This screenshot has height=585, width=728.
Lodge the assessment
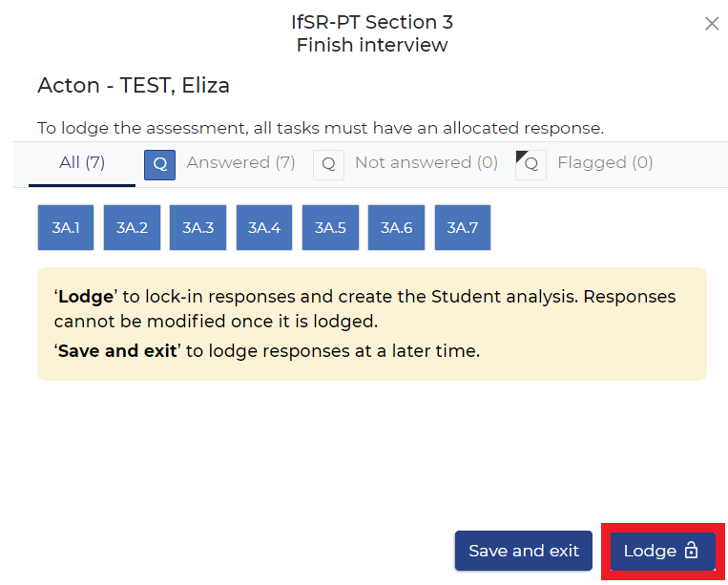coord(652,551)
